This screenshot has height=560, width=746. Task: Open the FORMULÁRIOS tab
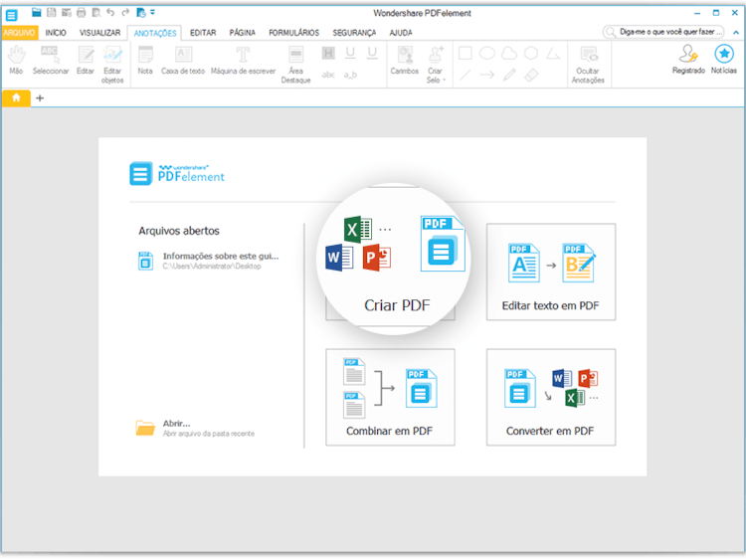click(x=294, y=33)
